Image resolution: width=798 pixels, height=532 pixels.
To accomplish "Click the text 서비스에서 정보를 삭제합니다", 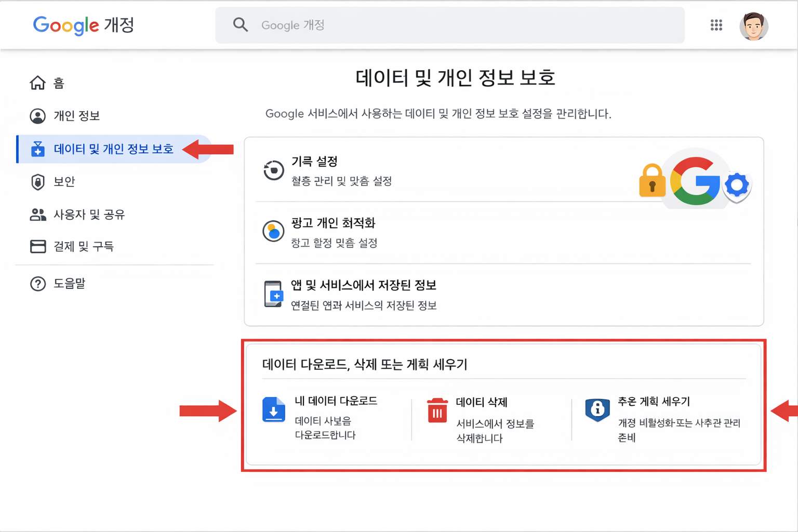I will tap(495, 431).
